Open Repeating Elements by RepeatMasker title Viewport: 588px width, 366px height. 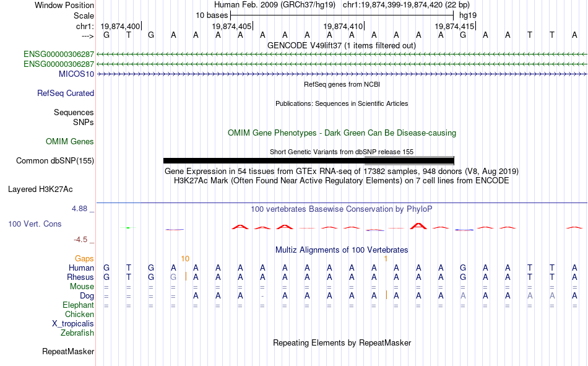click(342, 342)
